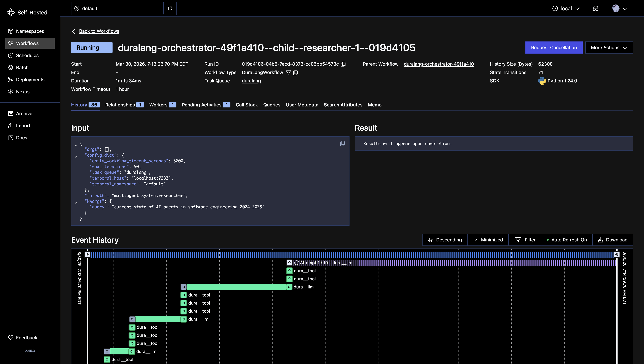Toggle Minimized timeline view
Viewport: 644px width, 364px height.
(x=488, y=240)
